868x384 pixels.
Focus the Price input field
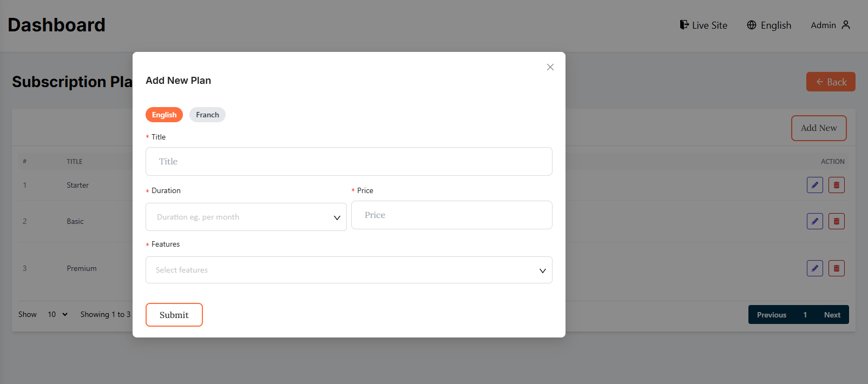451,215
